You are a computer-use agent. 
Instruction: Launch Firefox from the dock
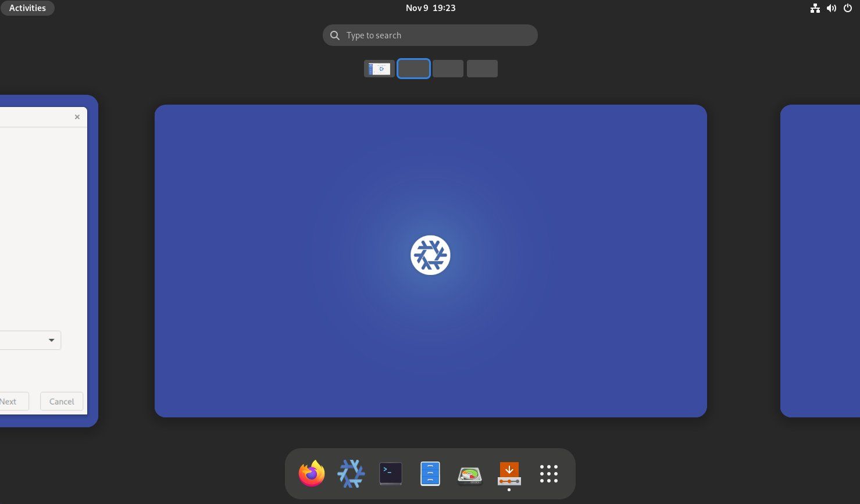pos(311,474)
